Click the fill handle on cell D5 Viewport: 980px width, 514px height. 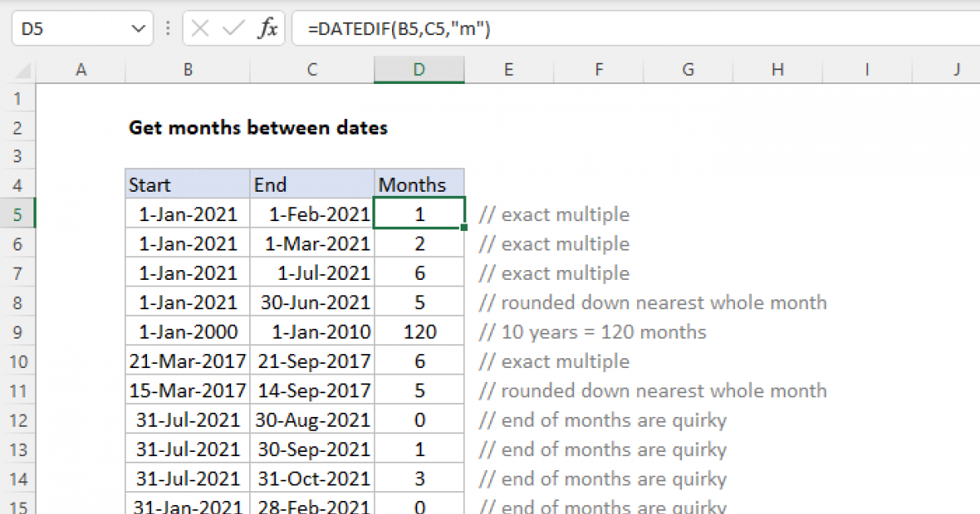tap(465, 228)
